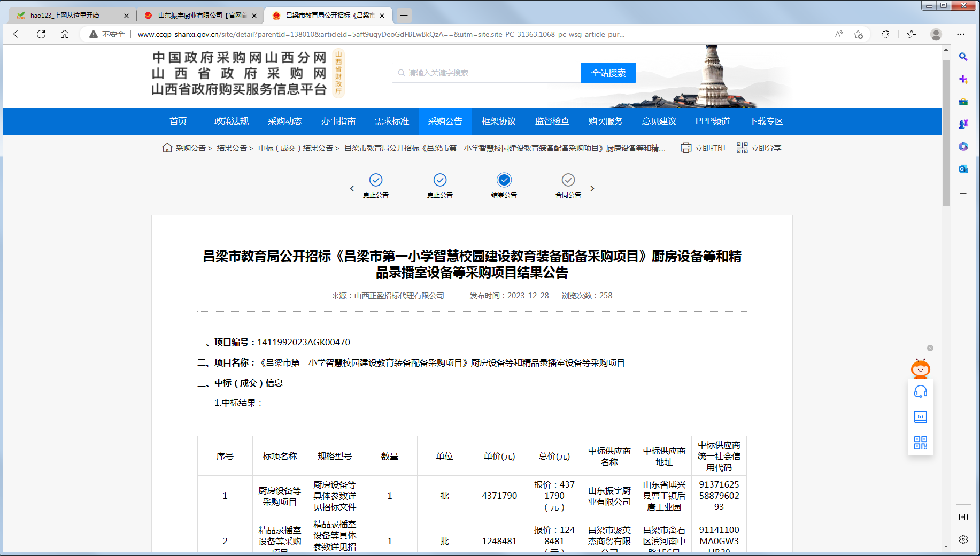Add a sidebar app with plus icon

pyautogui.click(x=963, y=194)
